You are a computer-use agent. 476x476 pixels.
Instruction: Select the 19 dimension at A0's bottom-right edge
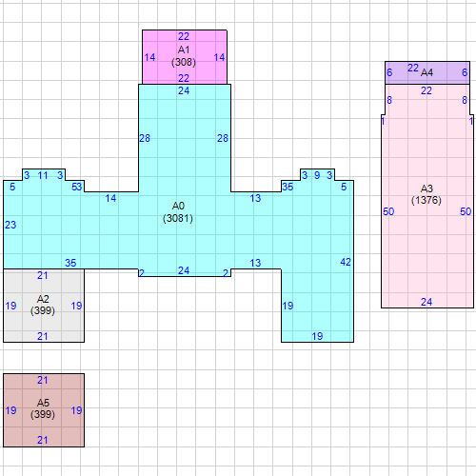click(x=317, y=336)
